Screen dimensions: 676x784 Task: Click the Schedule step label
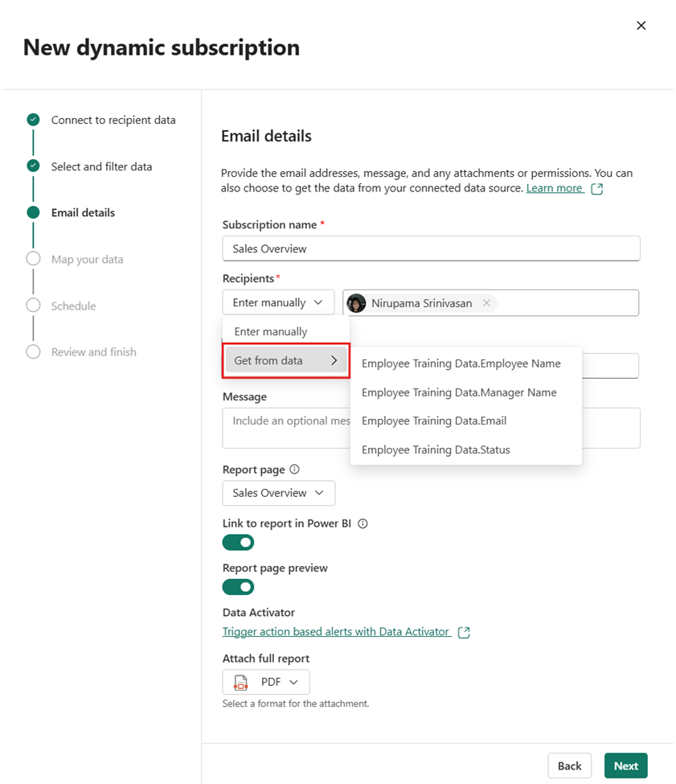point(73,306)
